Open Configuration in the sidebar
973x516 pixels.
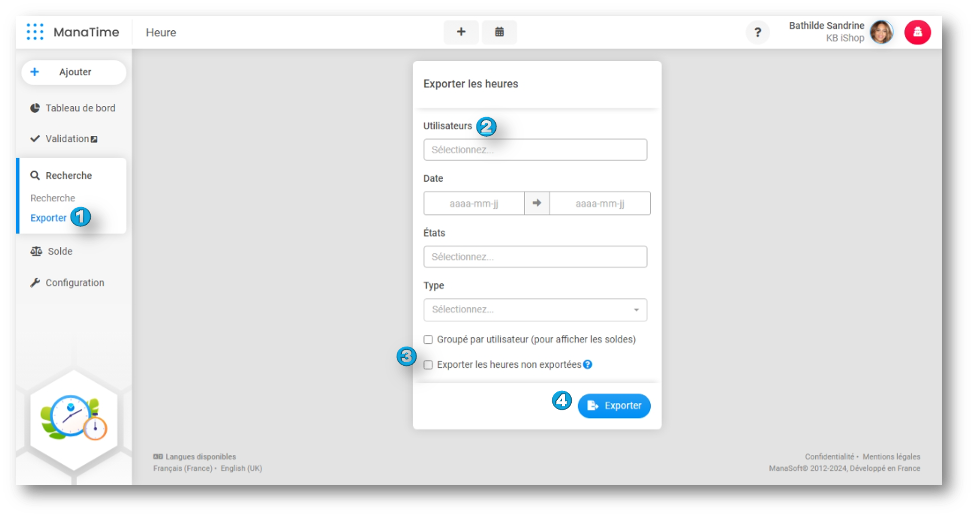pos(74,283)
